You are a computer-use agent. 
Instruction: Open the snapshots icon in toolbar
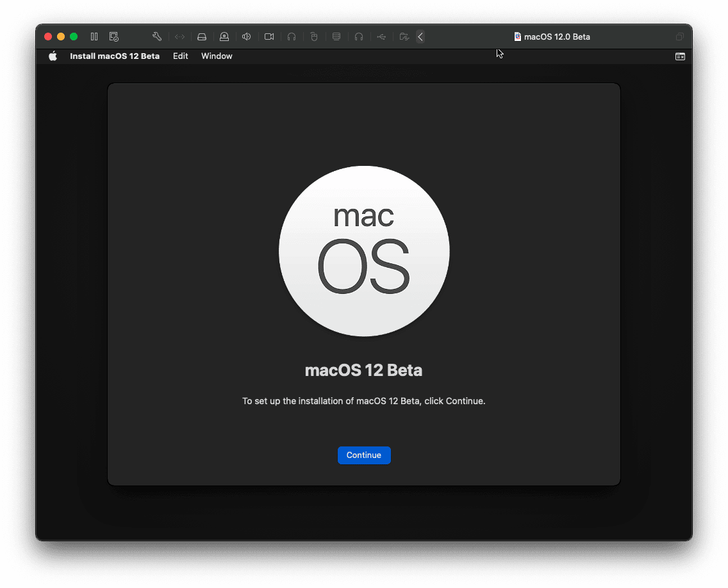click(114, 37)
